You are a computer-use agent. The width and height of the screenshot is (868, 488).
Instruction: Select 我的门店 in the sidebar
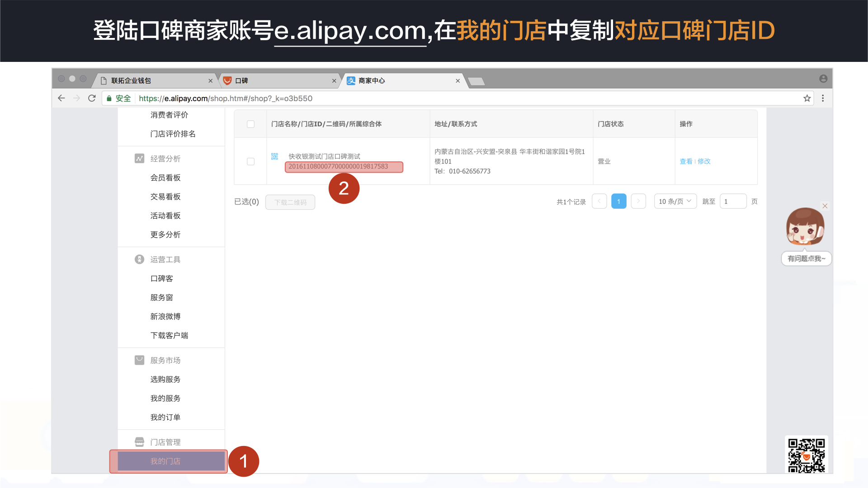(171, 461)
